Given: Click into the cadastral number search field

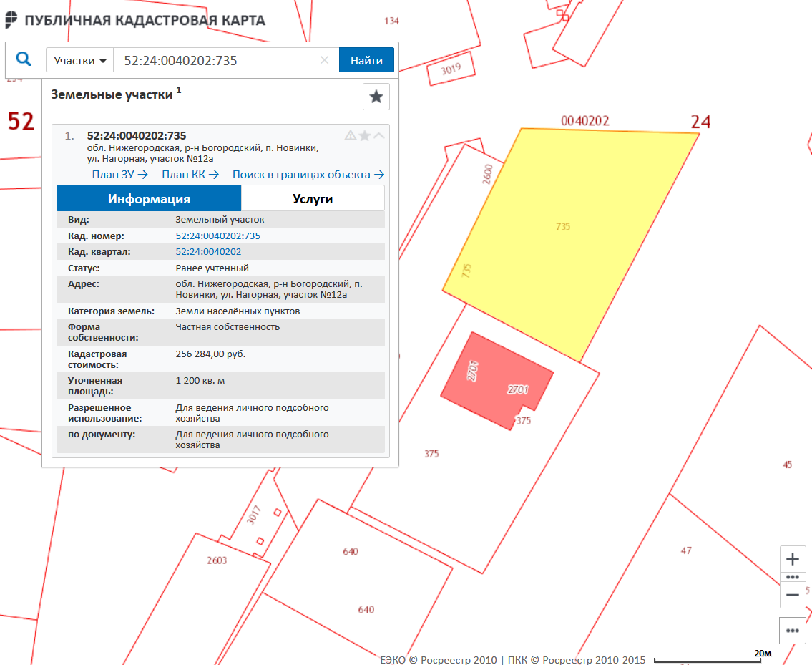Looking at the screenshot, I should 215,61.
